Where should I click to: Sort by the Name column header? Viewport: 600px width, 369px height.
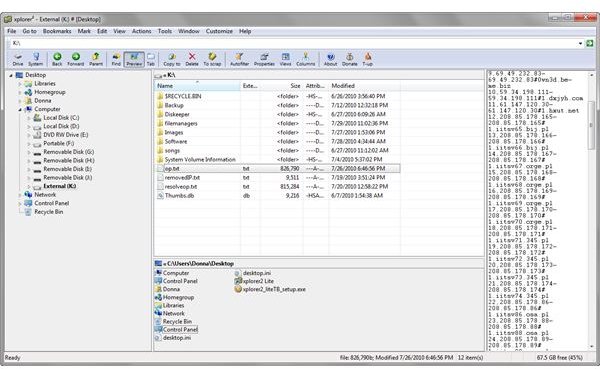tap(197, 86)
